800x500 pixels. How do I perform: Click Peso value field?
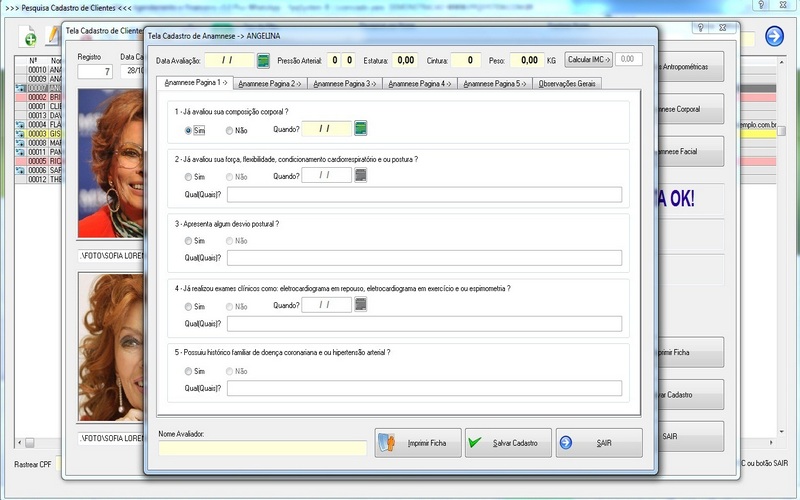coord(527,60)
